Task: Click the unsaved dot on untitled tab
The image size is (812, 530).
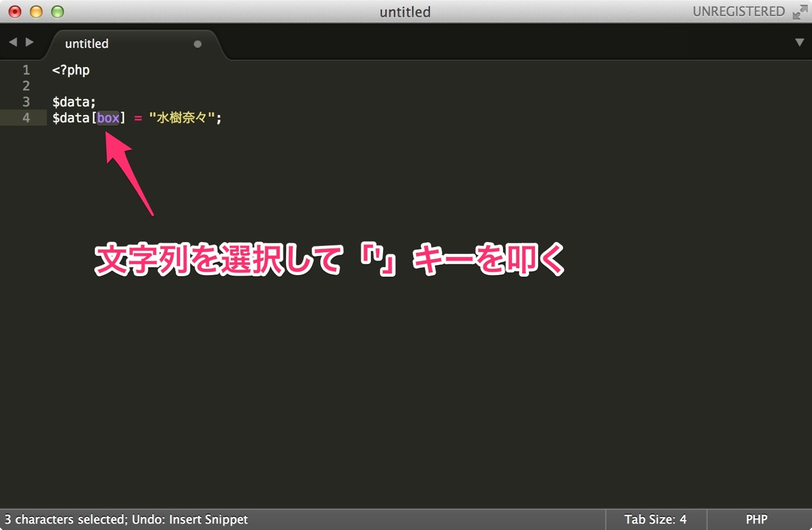Action: click(197, 44)
